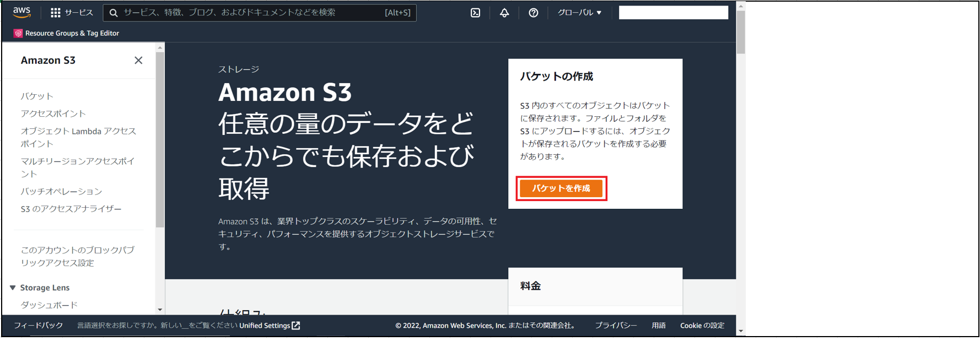
Task: Click the sidebar vertical scrollbar thumb
Action: (160, 139)
